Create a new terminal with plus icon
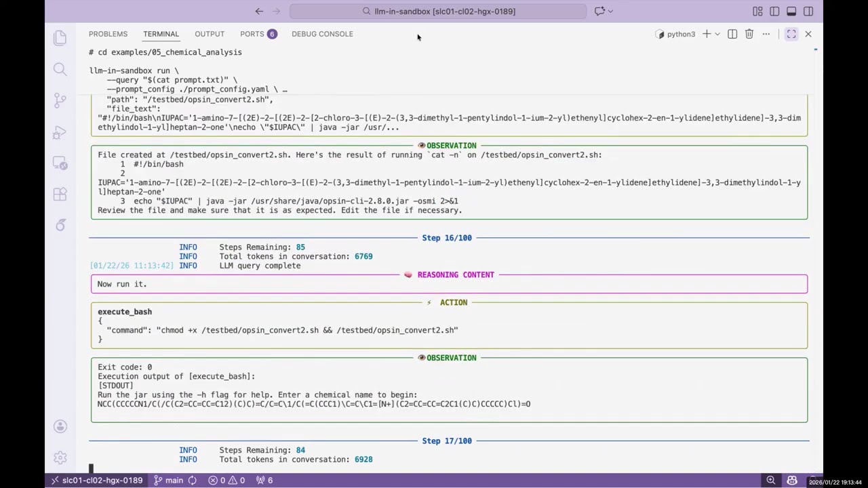The width and height of the screenshot is (868, 488). 706,34
